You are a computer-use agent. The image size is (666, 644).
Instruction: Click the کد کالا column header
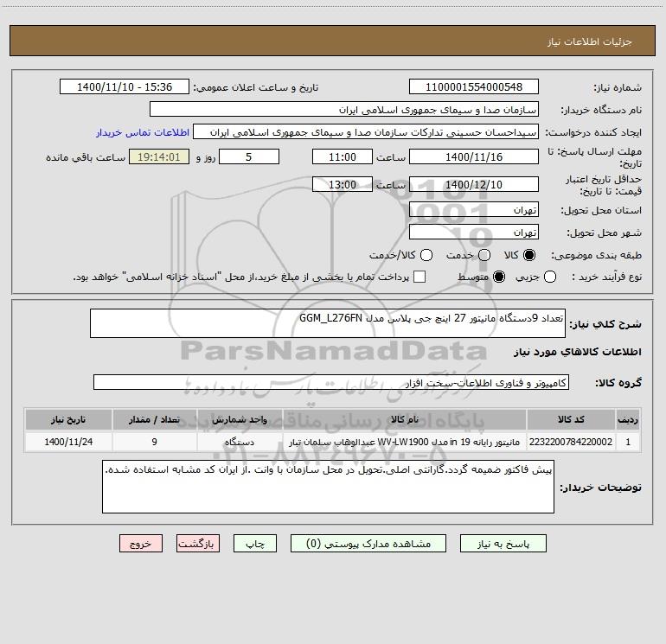[571, 420]
